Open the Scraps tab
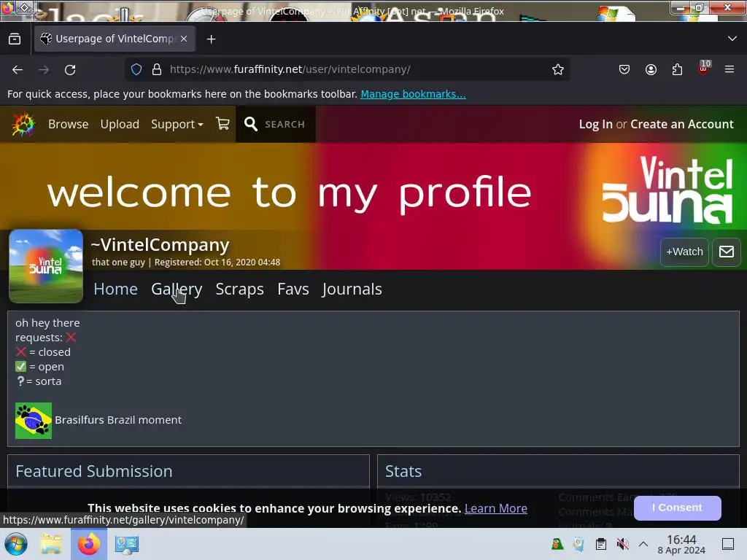The width and height of the screenshot is (747, 560). pyautogui.click(x=239, y=289)
